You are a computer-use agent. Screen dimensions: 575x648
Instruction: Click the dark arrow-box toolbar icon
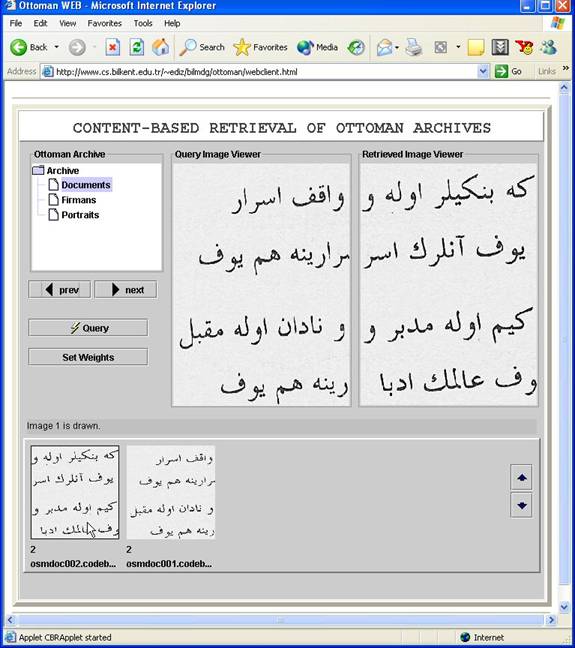[x=500, y=48]
